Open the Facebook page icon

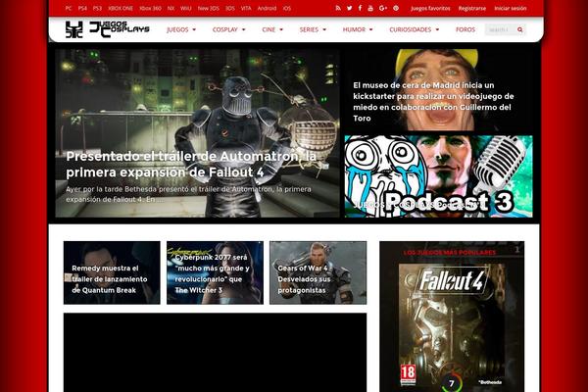pyautogui.click(x=360, y=8)
